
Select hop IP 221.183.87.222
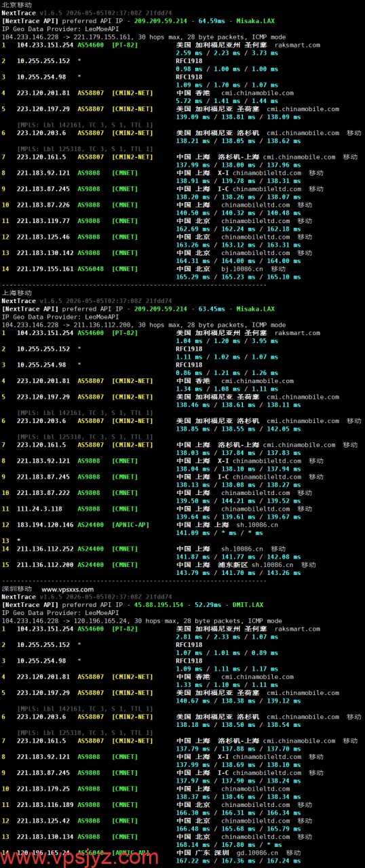[43, 493]
